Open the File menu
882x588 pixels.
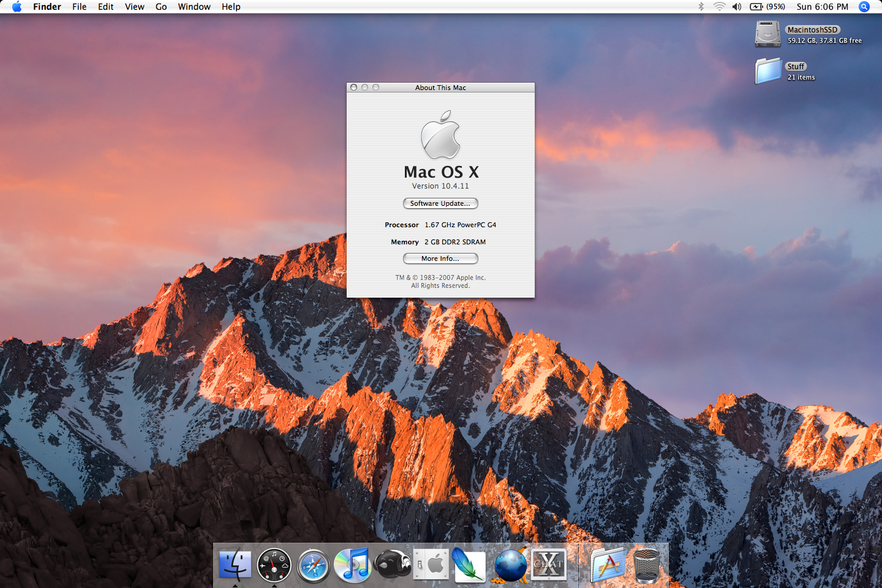point(79,7)
